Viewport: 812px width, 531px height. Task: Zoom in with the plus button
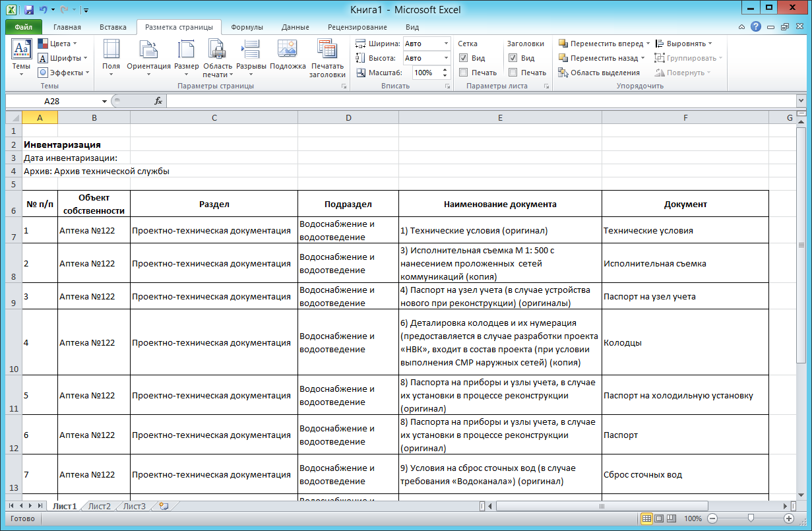(x=789, y=518)
